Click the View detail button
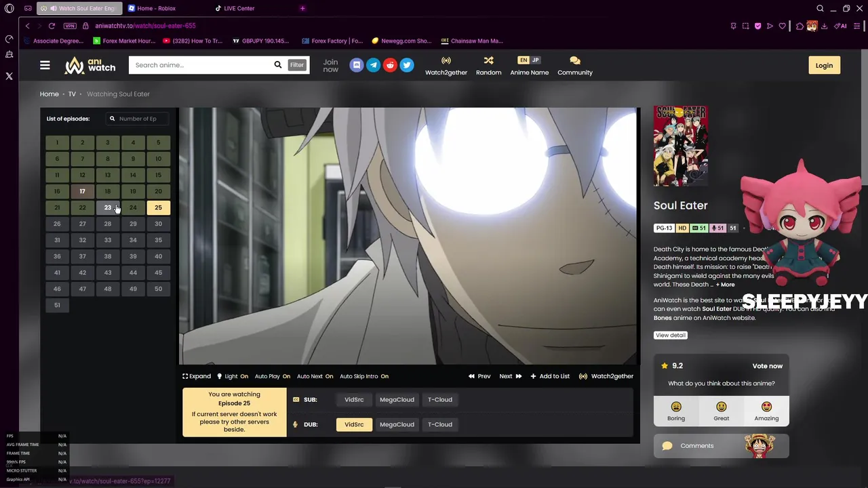868x488 pixels. [x=671, y=335]
